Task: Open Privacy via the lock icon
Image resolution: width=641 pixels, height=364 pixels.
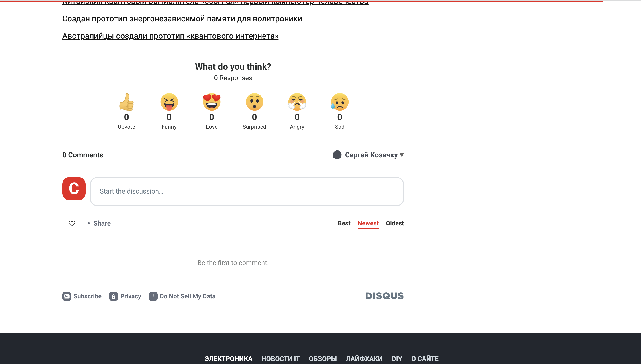Action: point(114,296)
